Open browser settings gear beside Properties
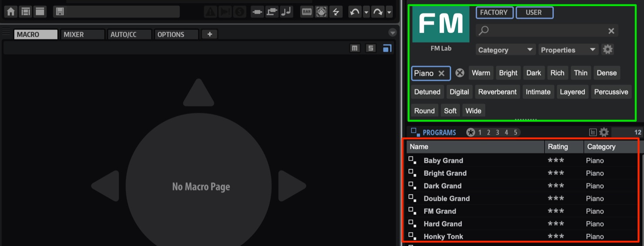644x246 pixels. 607,50
